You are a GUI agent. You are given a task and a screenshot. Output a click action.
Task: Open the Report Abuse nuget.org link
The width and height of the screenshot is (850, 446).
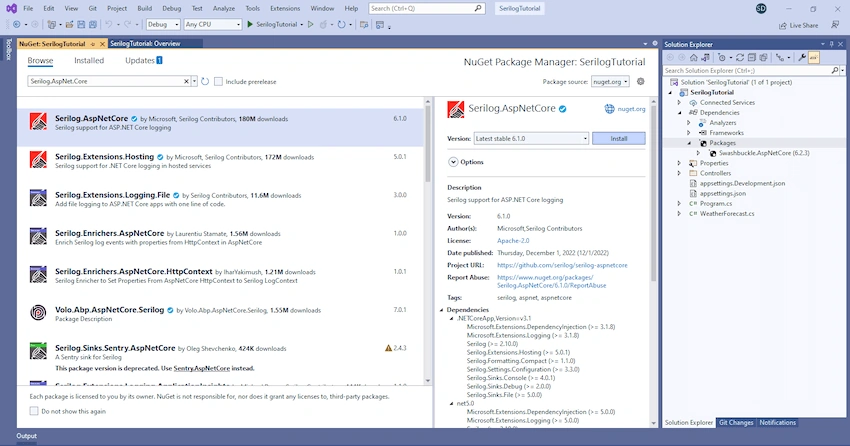(551, 281)
